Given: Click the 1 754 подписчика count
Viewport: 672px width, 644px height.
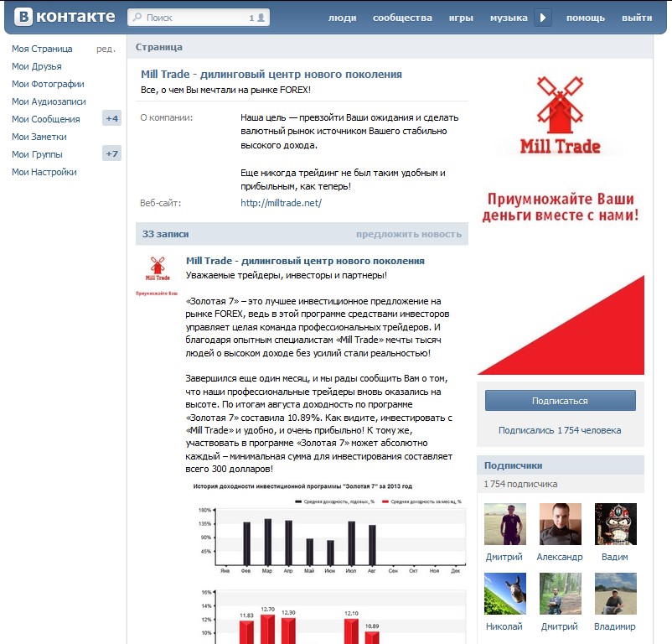Looking at the screenshot, I should (x=520, y=484).
